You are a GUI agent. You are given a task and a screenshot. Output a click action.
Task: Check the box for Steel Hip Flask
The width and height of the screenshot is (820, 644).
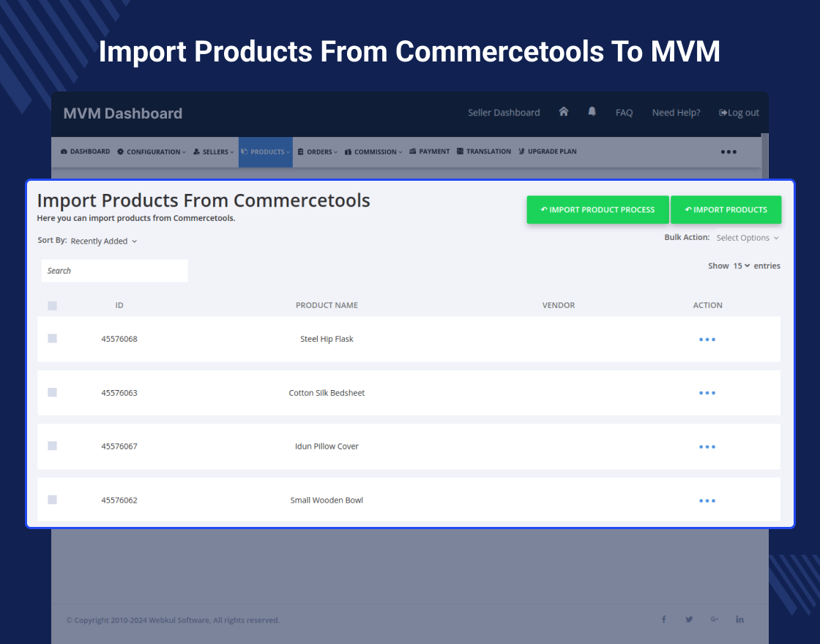(52, 339)
